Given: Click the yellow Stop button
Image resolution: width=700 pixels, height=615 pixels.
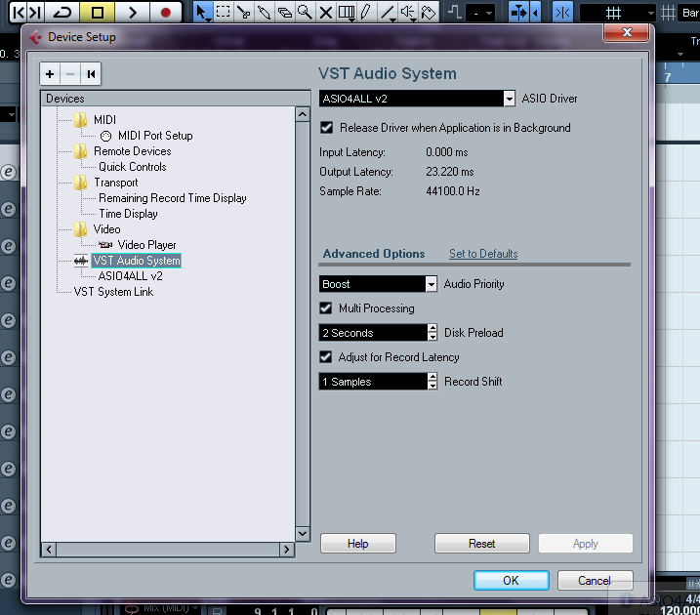Looking at the screenshot, I should pos(97,12).
